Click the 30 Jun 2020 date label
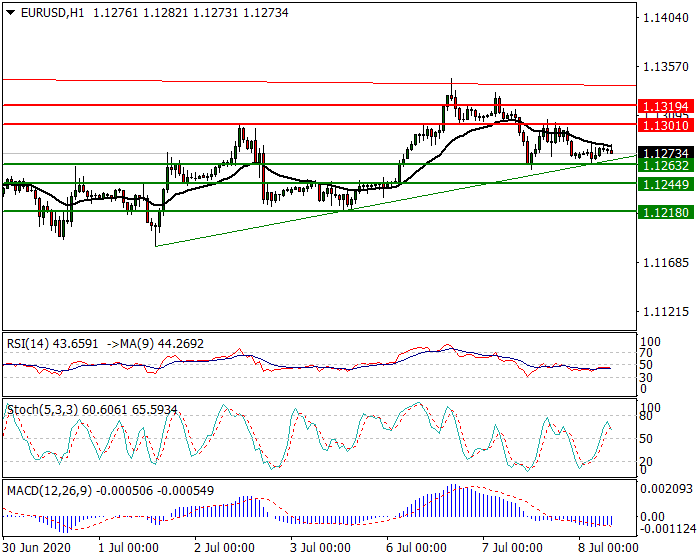Screen dimensions: 700x560 pos(37,548)
